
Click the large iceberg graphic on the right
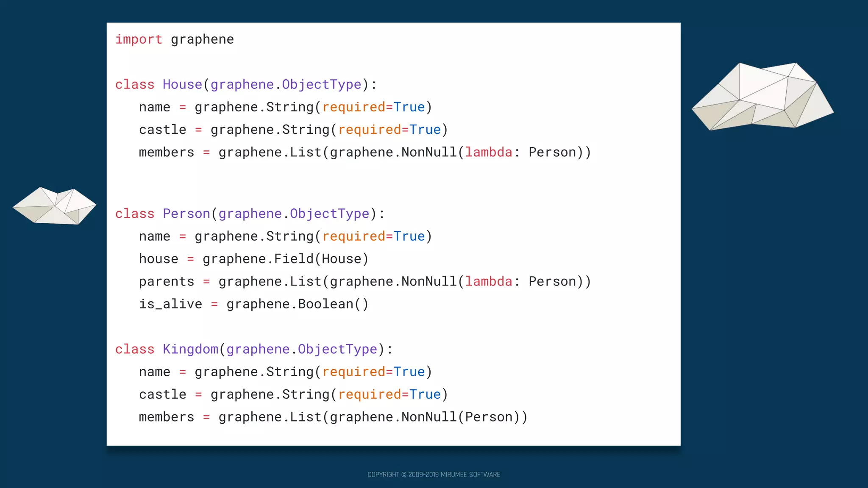(x=763, y=97)
